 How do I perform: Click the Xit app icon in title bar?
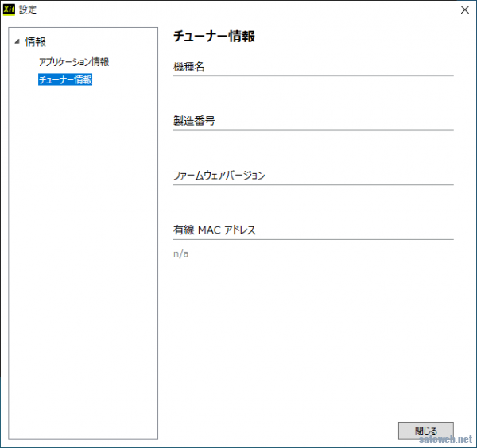coord(10,10)
